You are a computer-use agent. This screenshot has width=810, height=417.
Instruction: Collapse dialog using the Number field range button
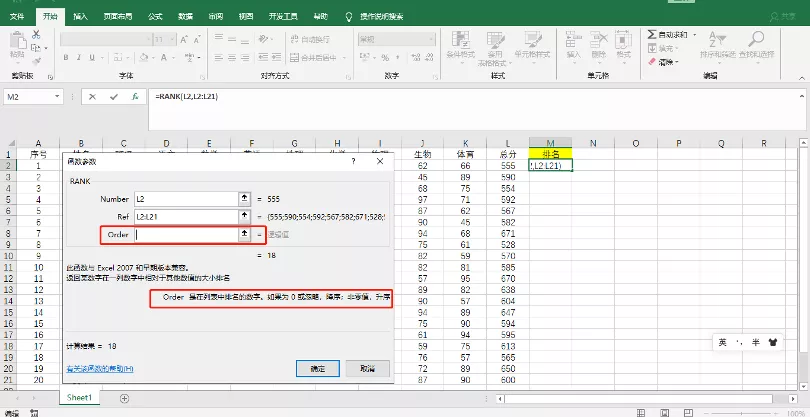click(x=244, y=199)
